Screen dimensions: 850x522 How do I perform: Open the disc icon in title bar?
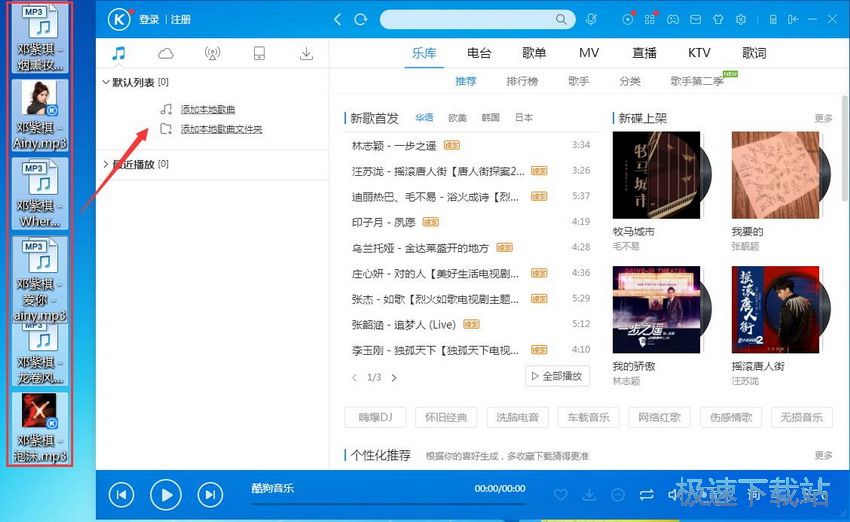pyautogui.click(x=628, y=20)
